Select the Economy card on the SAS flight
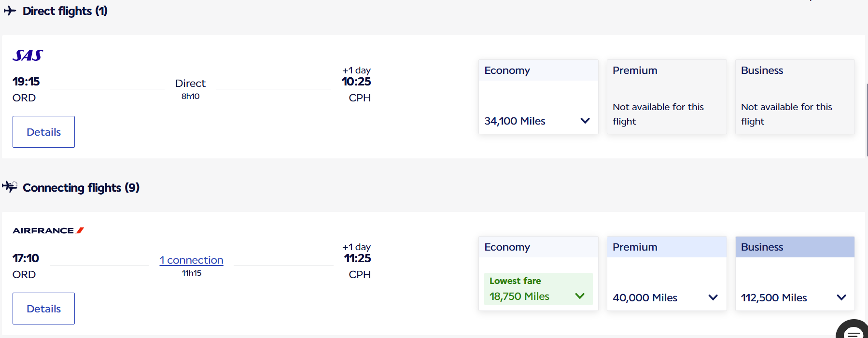The image size is (868, 338). click(x=538, y=97)
